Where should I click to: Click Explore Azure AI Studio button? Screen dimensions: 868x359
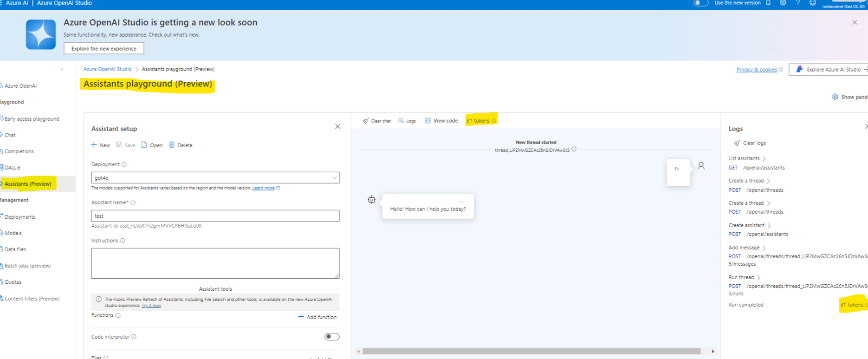pos(829,69)
